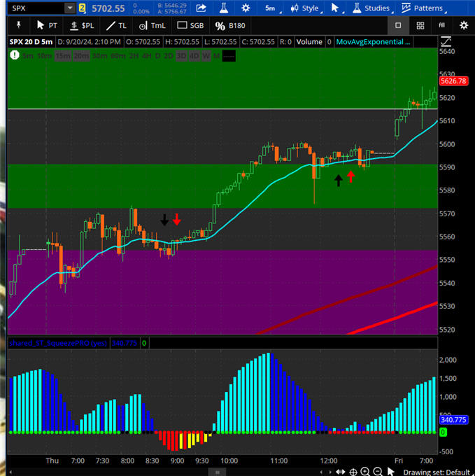Open Edit Studies flask icon
The image size is (475, 476).
pos(223,8)
